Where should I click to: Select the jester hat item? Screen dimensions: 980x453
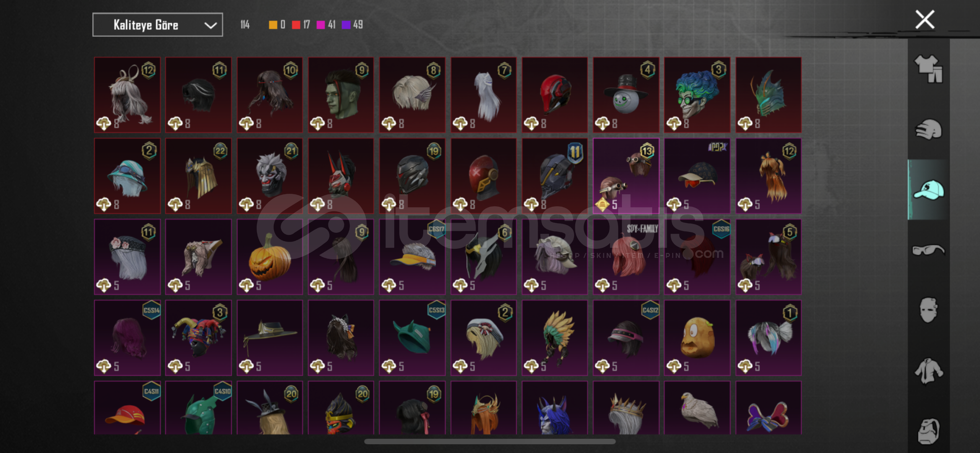(198, 338)
